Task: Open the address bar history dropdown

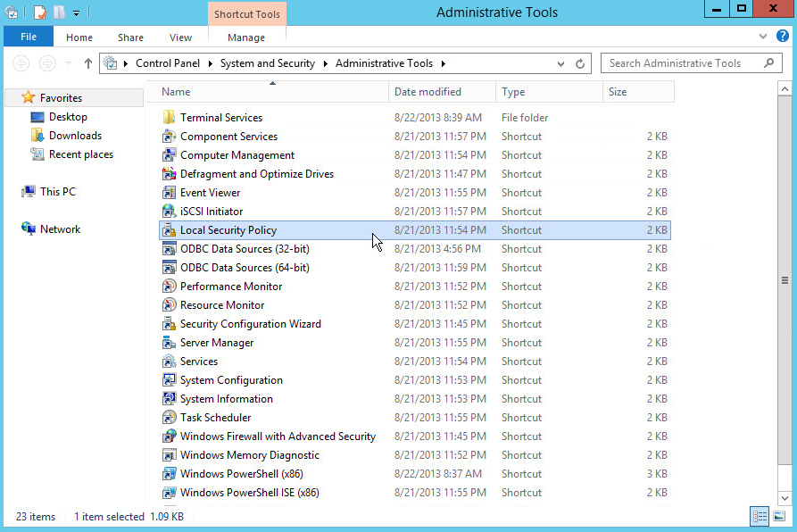Action: coord(560,63)
